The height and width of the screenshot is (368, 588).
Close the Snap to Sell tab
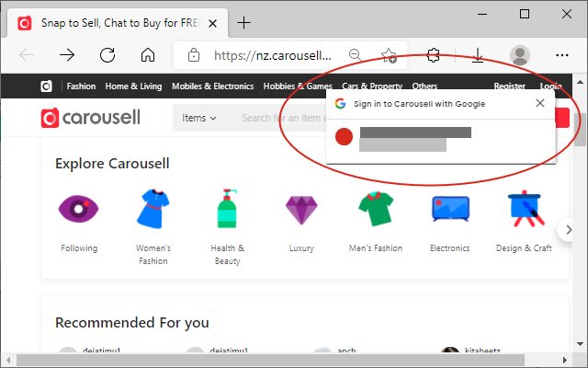(212, 23)
